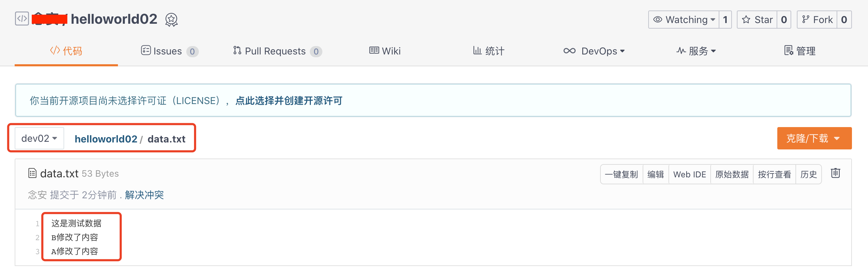Click the 一键复制 copy button
868x280 pixels.
point(621,174)
